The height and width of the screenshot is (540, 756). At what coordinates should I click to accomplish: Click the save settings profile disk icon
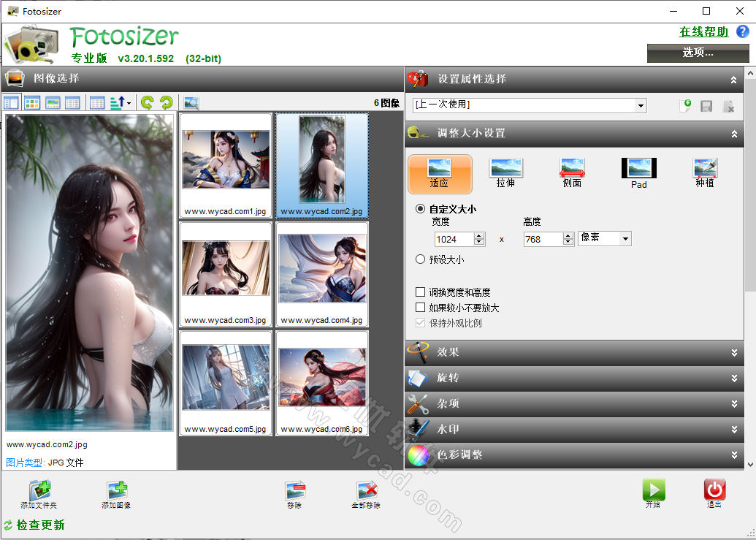click(x=706, y=106)
